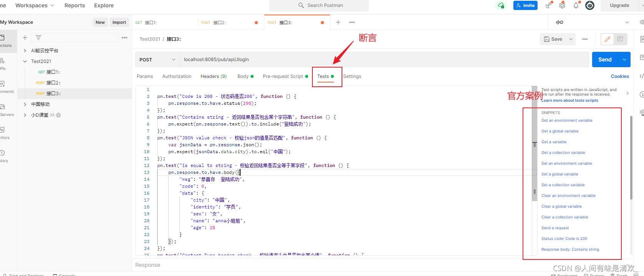Select the Tests tab
The width and height of the screenshot is (644, 276).
325,76
